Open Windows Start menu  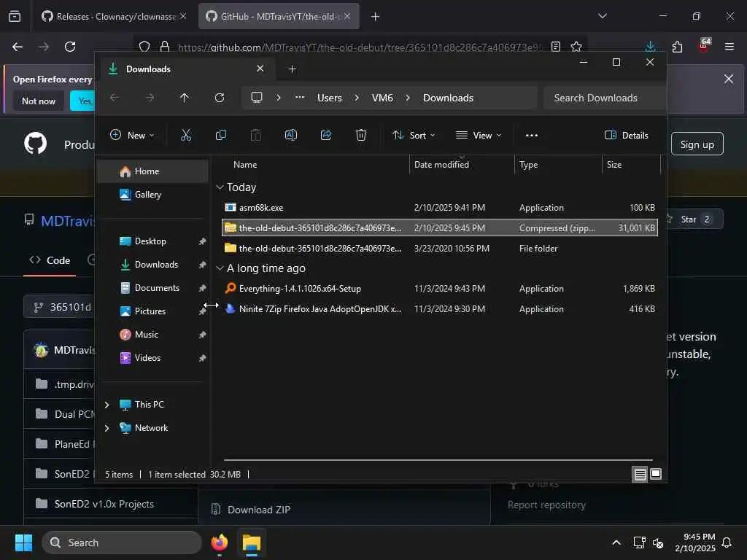point(24,542)
